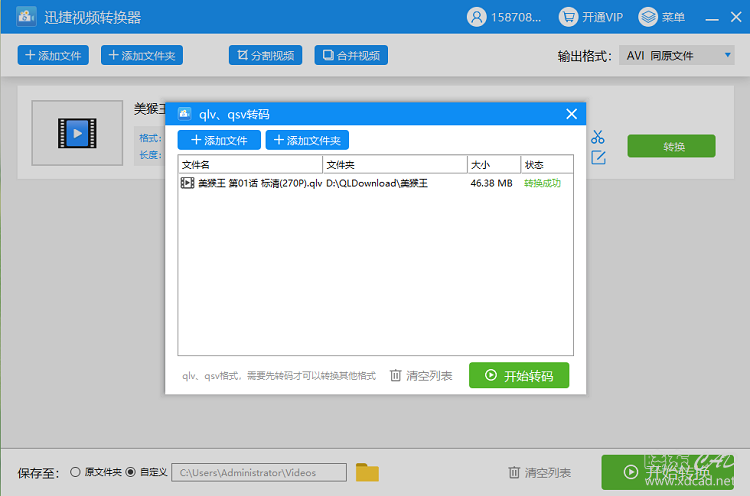
Task: Click the 开始转换 button at bottom
Action: click(x=668, y=472)
